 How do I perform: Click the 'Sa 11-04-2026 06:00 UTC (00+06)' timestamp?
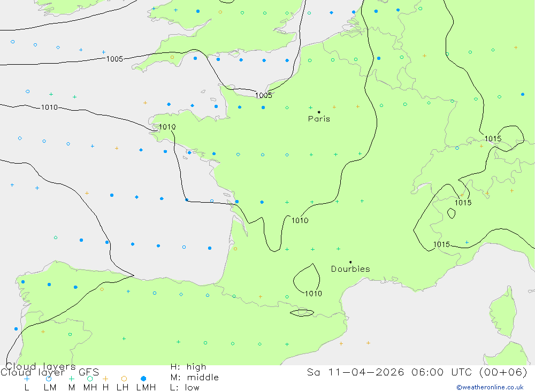click(417, 372)
